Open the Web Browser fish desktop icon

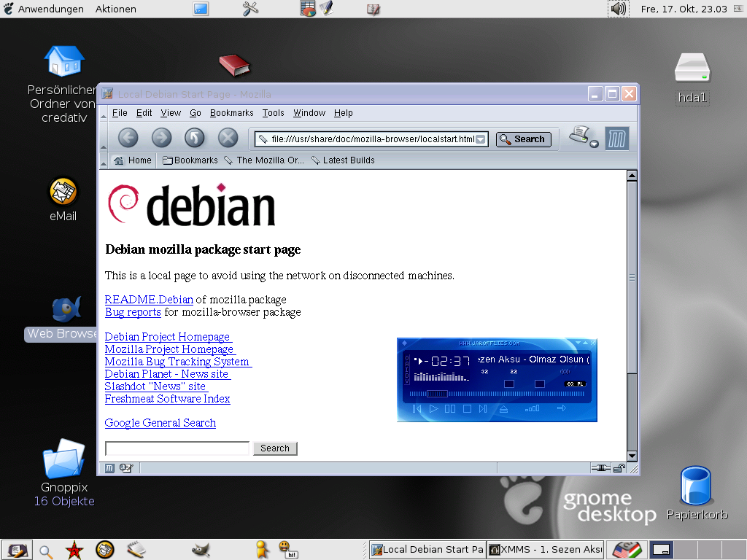[66, 308]
